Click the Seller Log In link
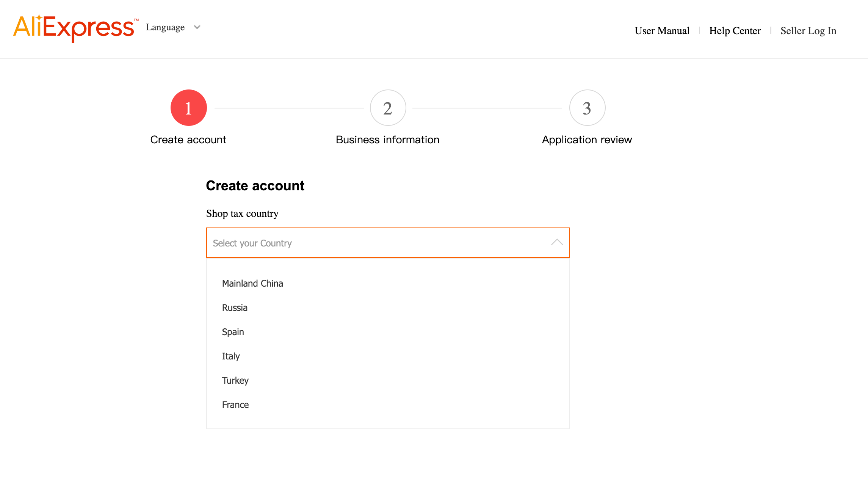The height and width of the screenshot is (480, 868). (808, 31)
